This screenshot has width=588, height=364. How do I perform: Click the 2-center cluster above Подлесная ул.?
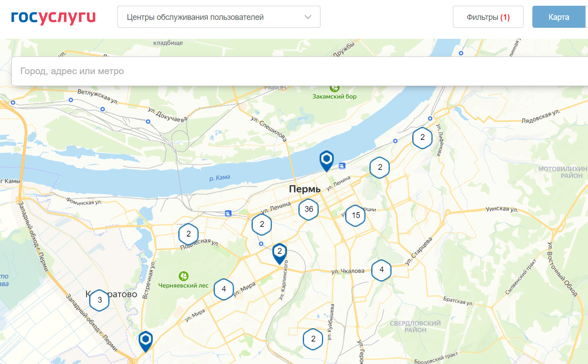click(188, 234)
